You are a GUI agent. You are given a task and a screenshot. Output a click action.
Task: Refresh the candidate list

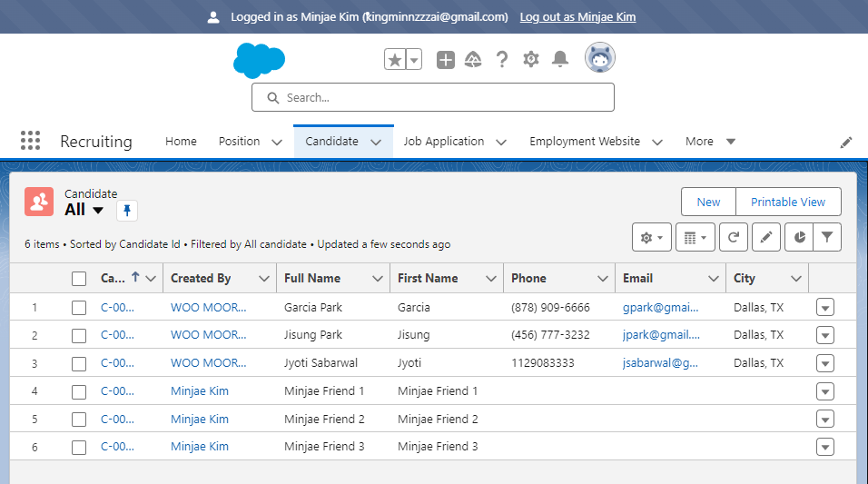coord(734,238)
